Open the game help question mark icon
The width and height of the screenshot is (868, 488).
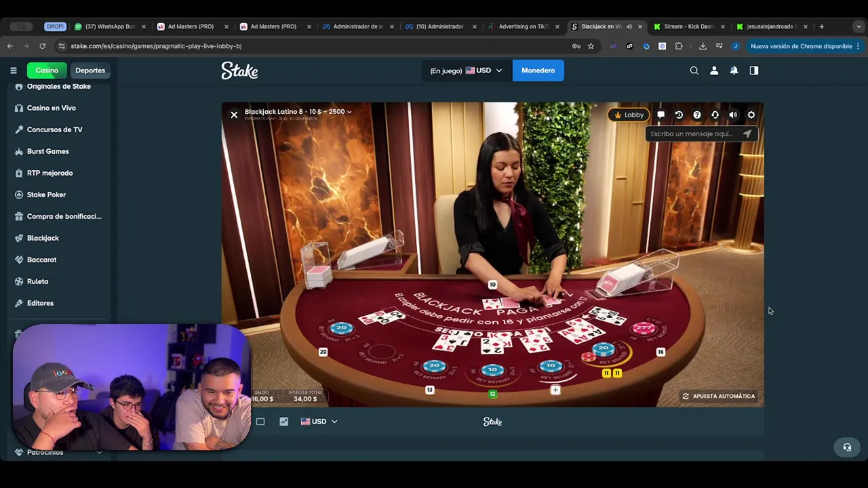(697, 115)
